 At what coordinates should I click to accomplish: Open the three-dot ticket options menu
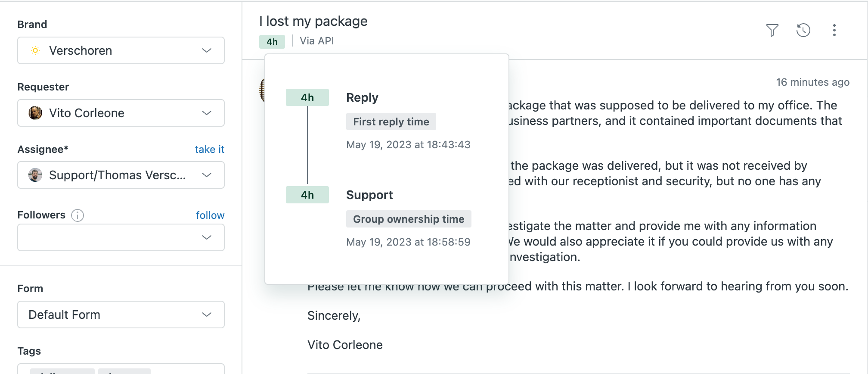(x=834, y=30)
